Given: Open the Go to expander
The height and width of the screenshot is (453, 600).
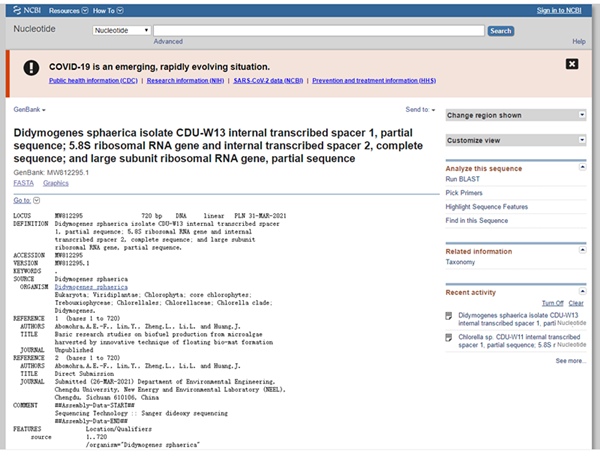Looking at the screenshot, I should (27, 201).
